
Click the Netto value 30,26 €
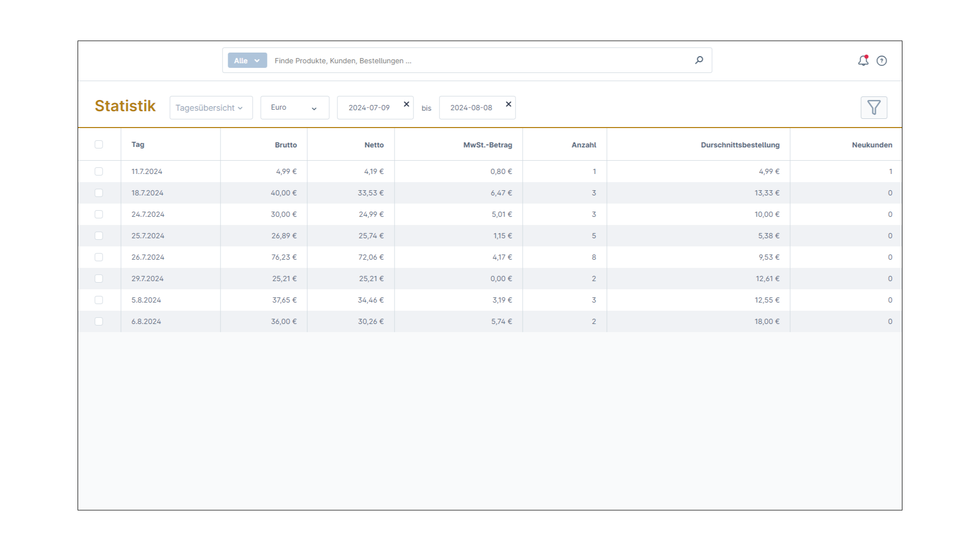tap(371, 321)
